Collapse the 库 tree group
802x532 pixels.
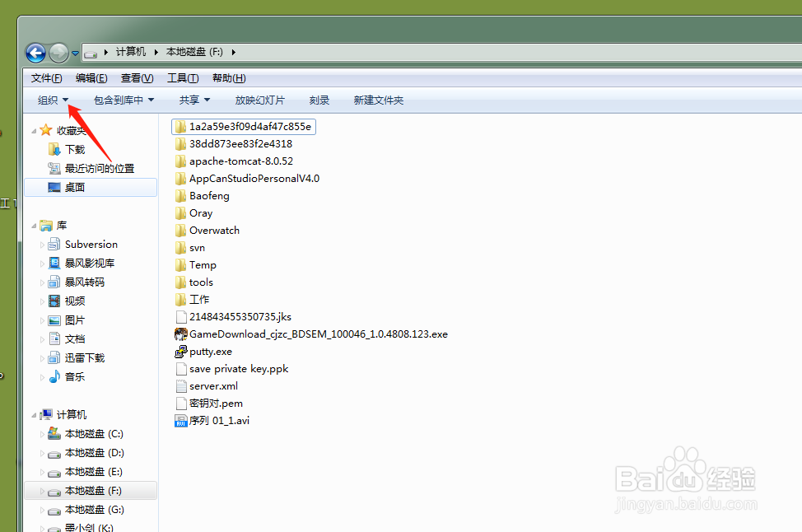point(34,226)
